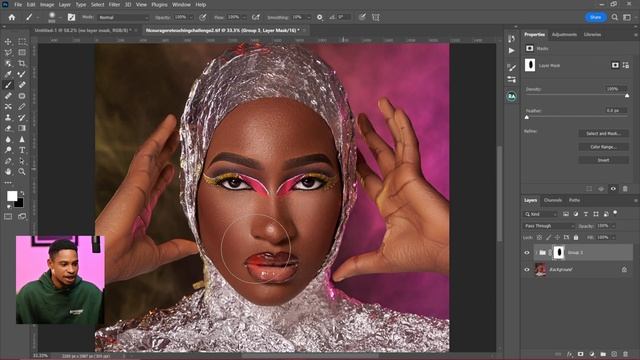The image size is (640, 360).
Task: Open the Kind filter dropdown in Layers
Action: (540, 214)
